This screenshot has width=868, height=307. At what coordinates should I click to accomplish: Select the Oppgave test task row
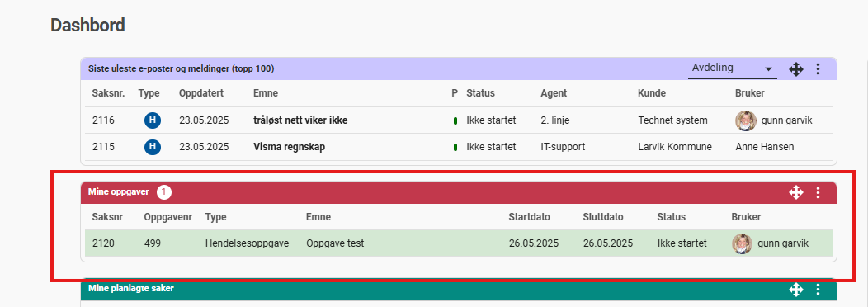[x=459, y=243]
